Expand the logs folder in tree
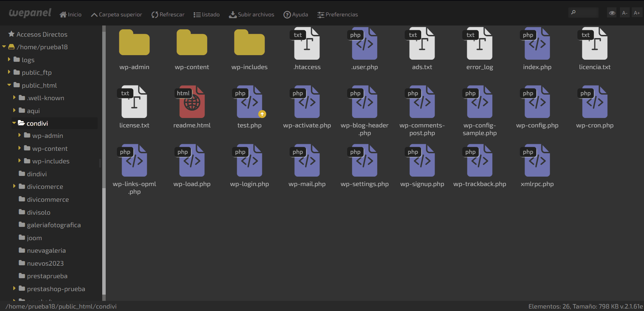The height and width of the screenshot is (311, 644). click(x=9, y=60)
